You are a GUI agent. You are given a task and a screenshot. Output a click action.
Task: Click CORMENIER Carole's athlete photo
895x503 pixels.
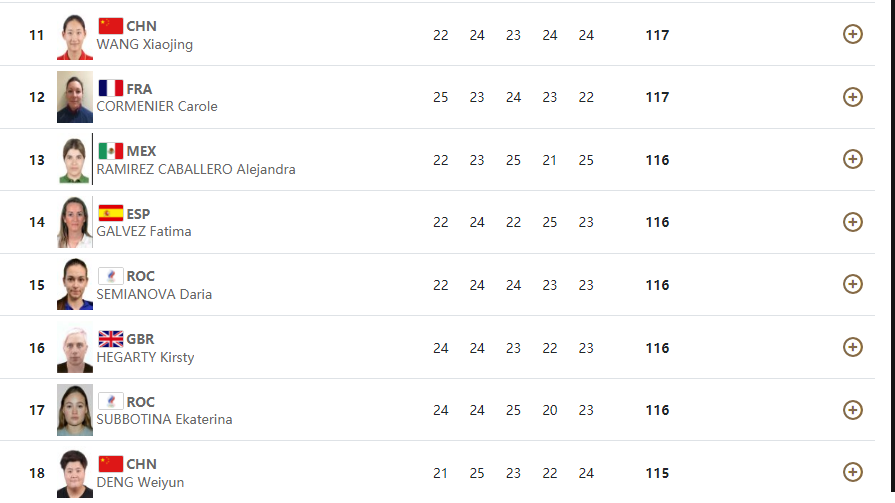75,97
